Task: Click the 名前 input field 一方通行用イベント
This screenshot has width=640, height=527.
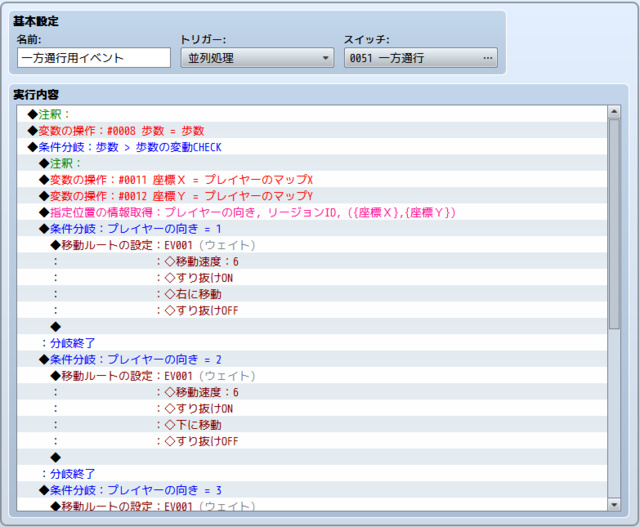Action: coord(94,58)
